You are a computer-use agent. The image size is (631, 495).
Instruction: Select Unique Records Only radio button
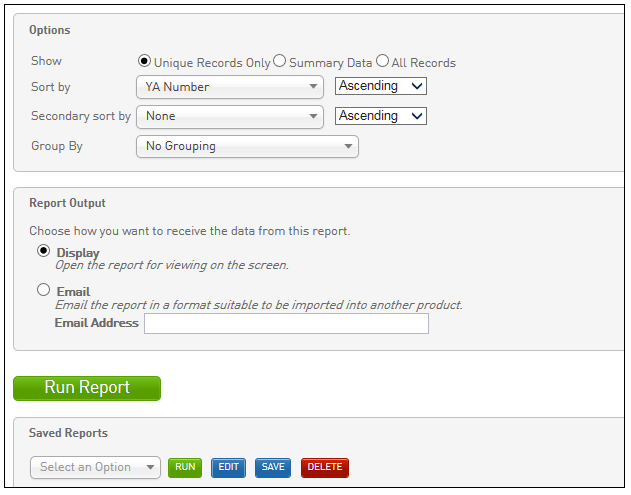(x=144, y=61)
